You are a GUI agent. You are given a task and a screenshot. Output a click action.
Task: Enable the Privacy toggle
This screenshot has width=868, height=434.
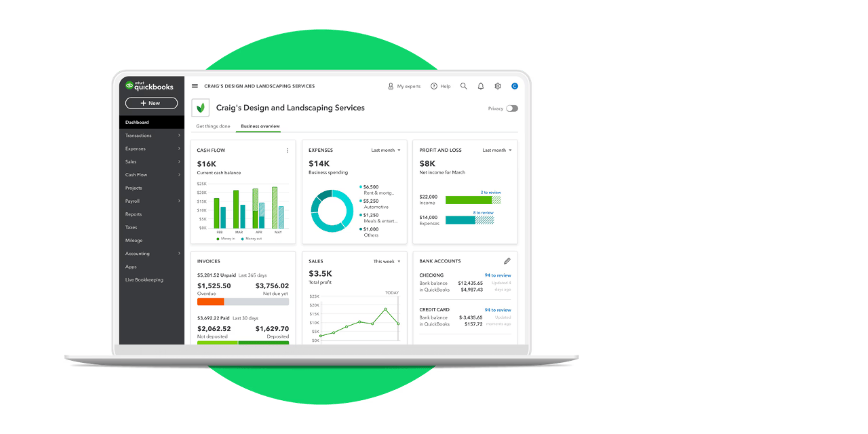[512, 108]
